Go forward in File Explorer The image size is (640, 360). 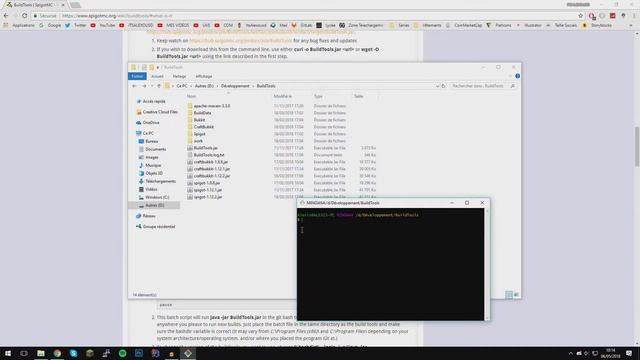click(144, 86)
